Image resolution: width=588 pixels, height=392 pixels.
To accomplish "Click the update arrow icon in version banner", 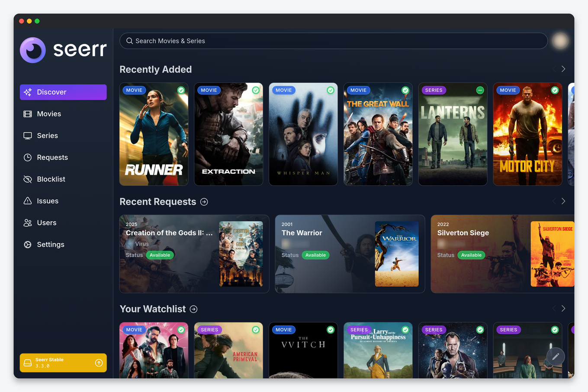I will 99,363.
